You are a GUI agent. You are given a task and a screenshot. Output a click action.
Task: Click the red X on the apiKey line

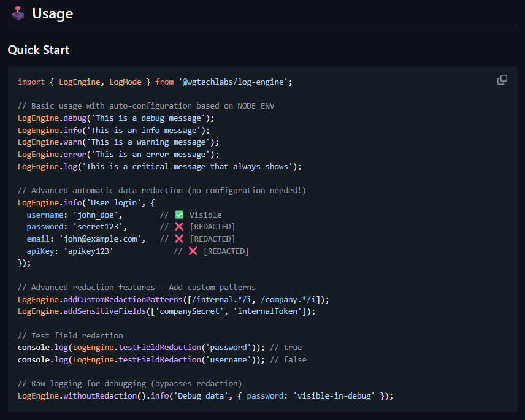pyautogui.click(x=193, y=251)
